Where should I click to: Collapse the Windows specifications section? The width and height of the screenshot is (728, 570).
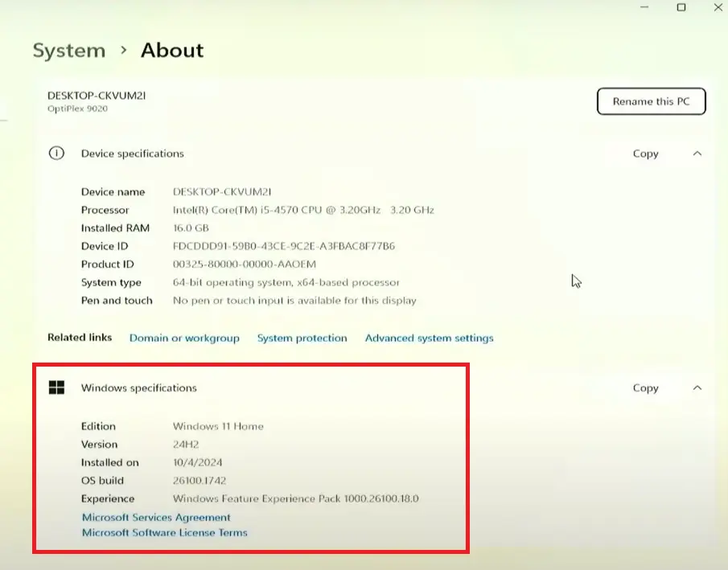pos(697,388)
